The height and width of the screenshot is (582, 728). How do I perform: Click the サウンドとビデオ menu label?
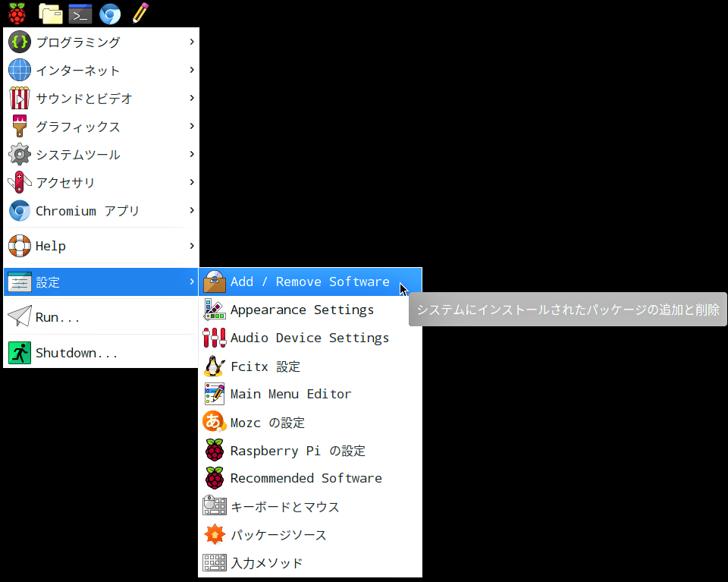click(84, 99)
